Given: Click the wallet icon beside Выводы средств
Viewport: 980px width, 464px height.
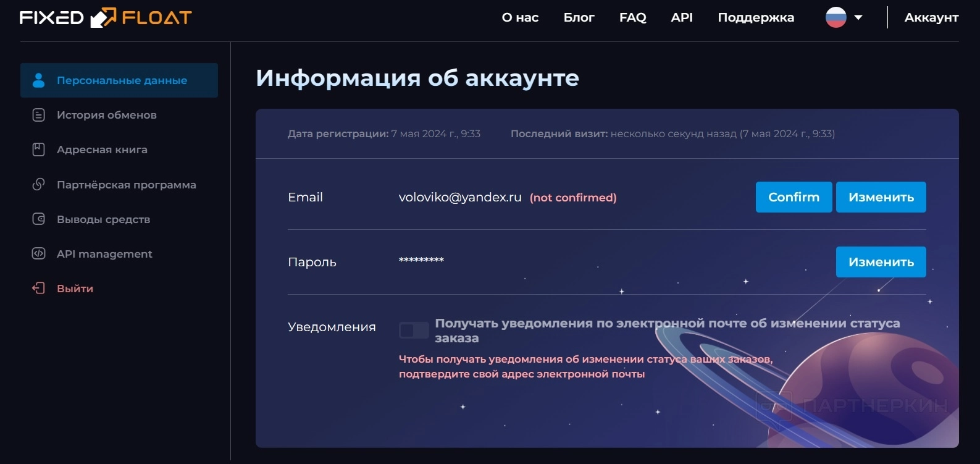Looking at the screenshot, I should [x=38, y=219].
